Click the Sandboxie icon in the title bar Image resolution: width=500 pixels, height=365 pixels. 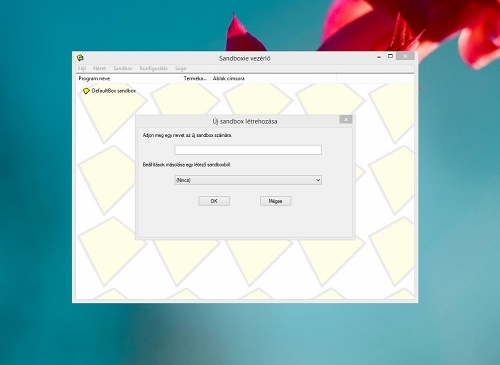(80, 58)
